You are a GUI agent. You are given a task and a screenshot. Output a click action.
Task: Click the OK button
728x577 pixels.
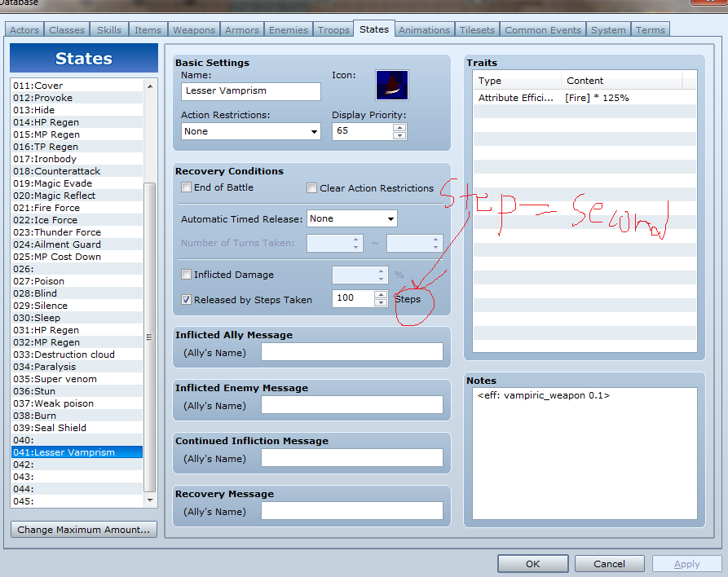point(533,563)
